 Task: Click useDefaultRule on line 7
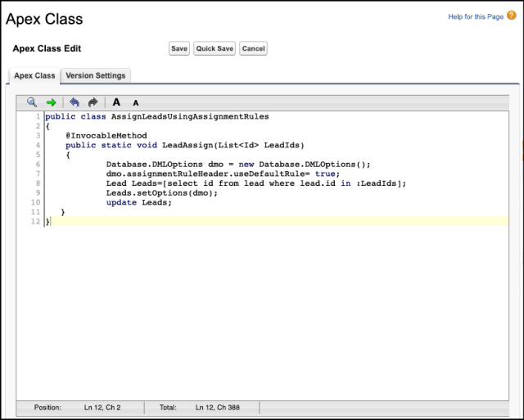[x=269, y=174]
